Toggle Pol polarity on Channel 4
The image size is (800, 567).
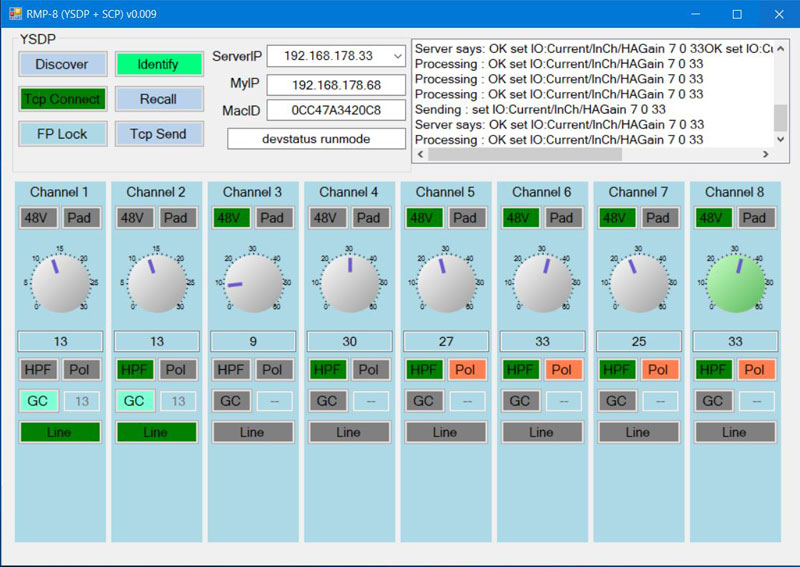pos(371,369)
